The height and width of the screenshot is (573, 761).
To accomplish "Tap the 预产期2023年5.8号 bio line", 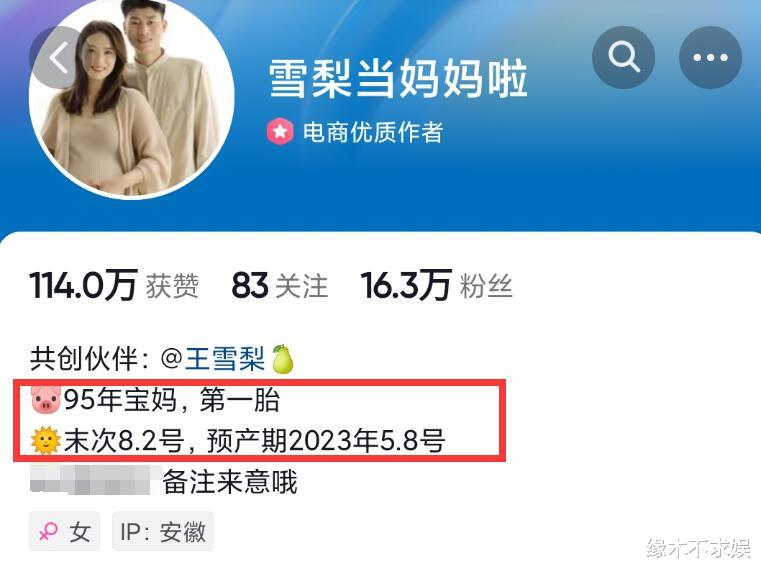I will point(326,441).
